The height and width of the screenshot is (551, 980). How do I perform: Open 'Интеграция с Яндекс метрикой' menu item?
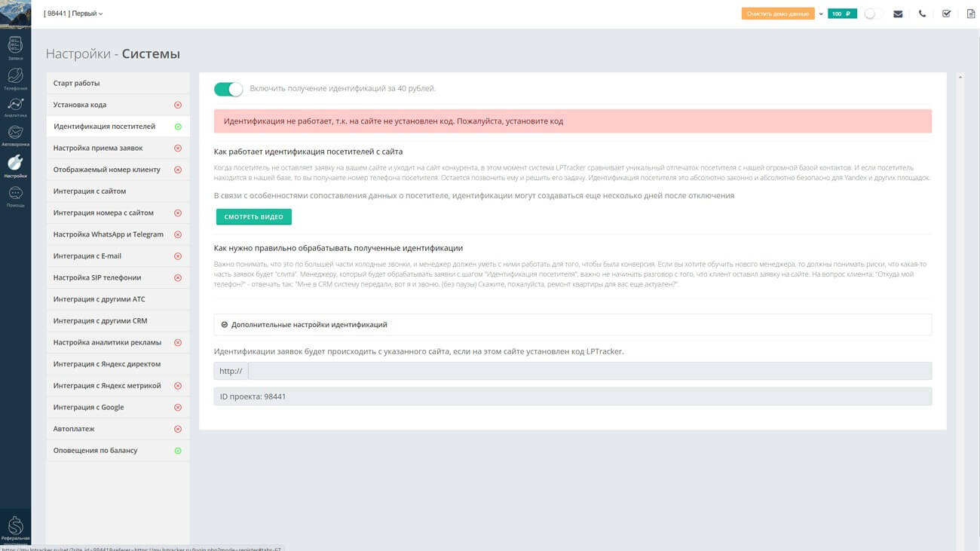(x=107, y=386)
